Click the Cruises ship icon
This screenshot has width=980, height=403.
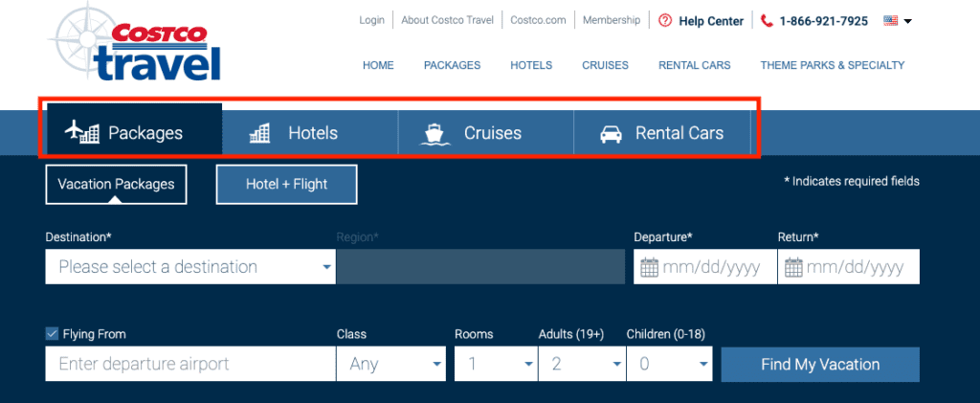point(435,133)
